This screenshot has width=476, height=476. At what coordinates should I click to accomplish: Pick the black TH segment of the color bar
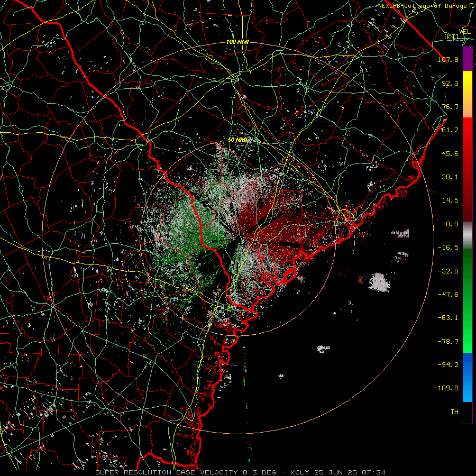point(467,412)
